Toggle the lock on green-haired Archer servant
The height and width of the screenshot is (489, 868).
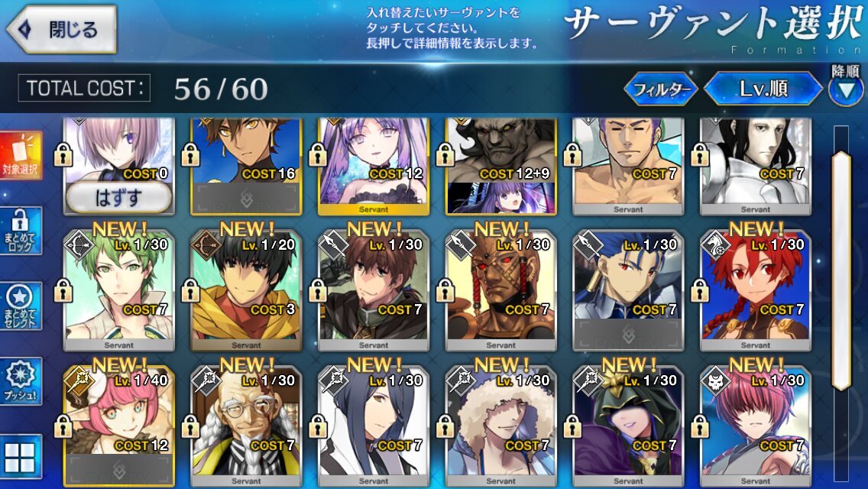tap(63, 290)
